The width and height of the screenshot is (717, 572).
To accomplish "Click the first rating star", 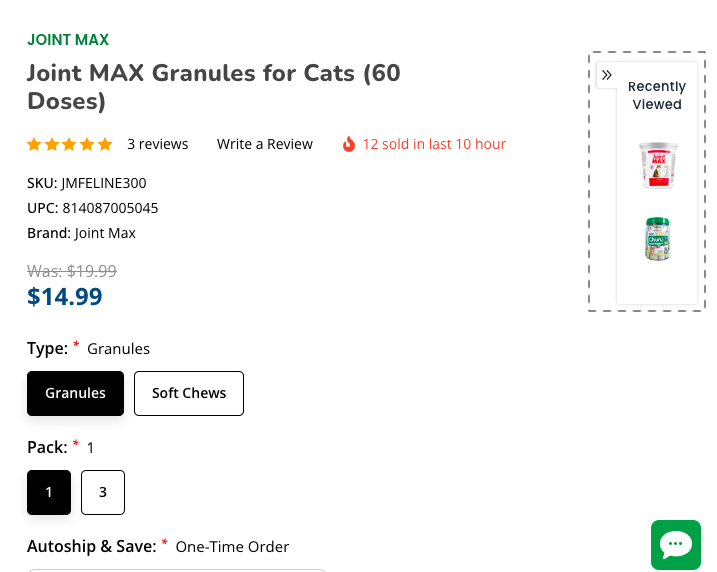I will [x=34, y=144].
